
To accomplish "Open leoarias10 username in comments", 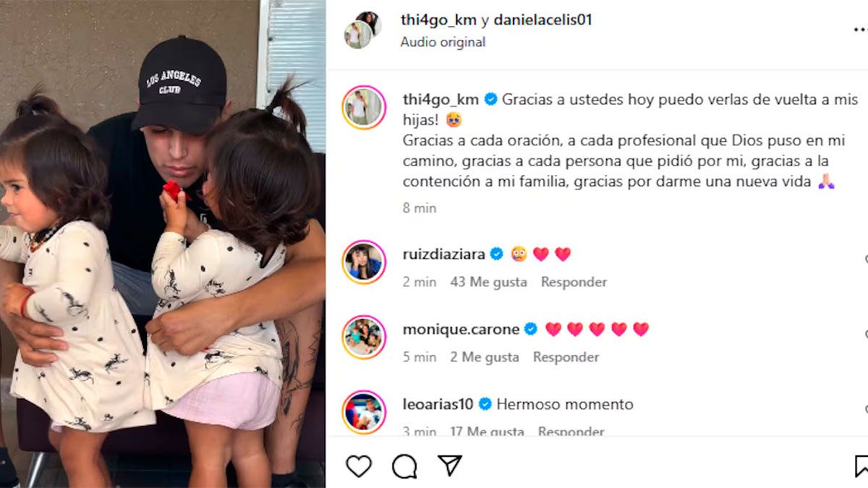I will point(438,404).
